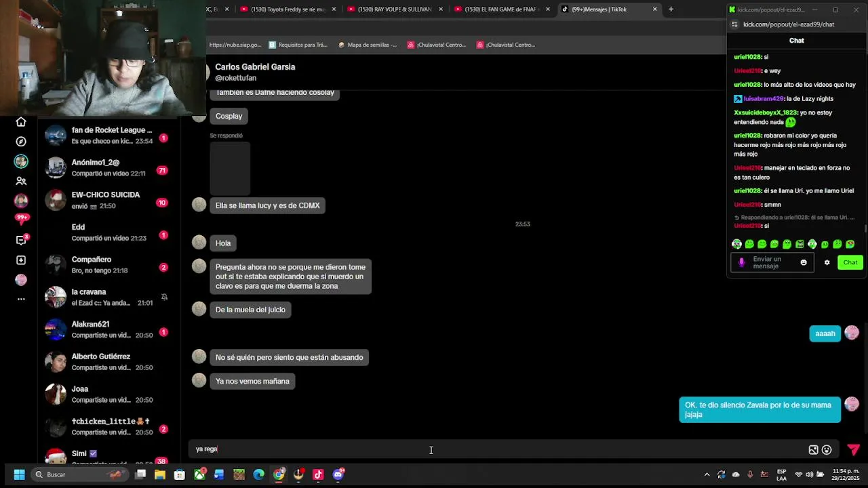This screenshot has height=488, width=868.
Task: Open emoji picker in Kick chat input
Action: [804, 262]
